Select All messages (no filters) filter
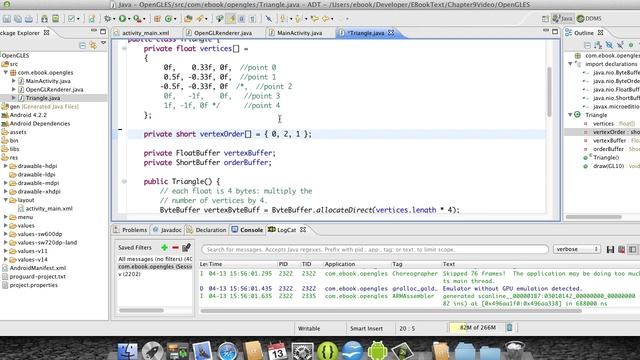The image size is (640, 360). (155, 259)
